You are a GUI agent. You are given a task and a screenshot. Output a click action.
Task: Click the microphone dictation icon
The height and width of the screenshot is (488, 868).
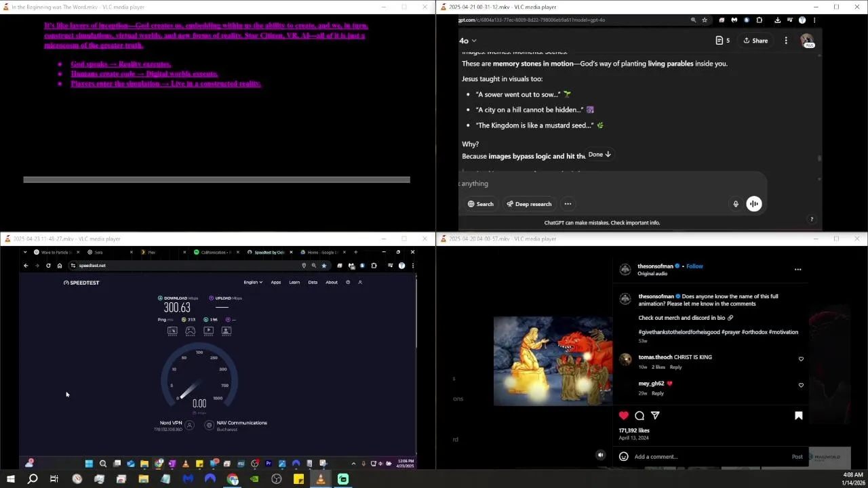(x=735, y=204)
